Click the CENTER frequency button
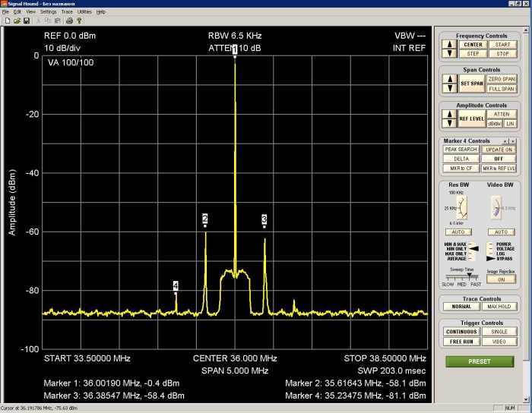The width and height of the screenshot is (532, 413). pyautogui.click(x=473, y=44)
